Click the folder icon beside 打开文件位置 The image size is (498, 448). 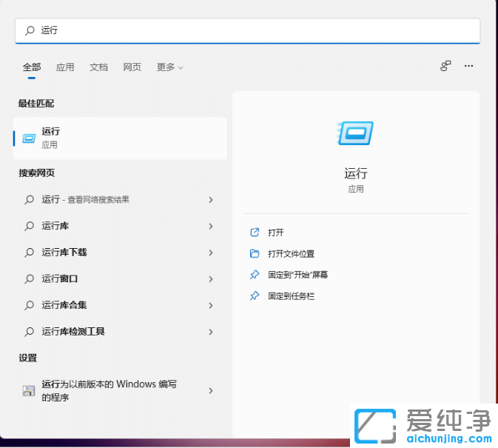pyautogui.click(x=255, y=253)
